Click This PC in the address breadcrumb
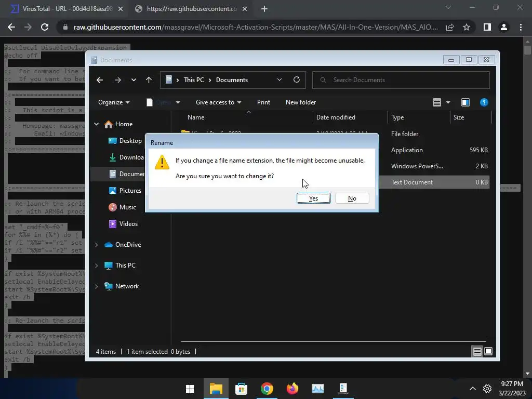This screenshot has width=532, height=399. 194,79
